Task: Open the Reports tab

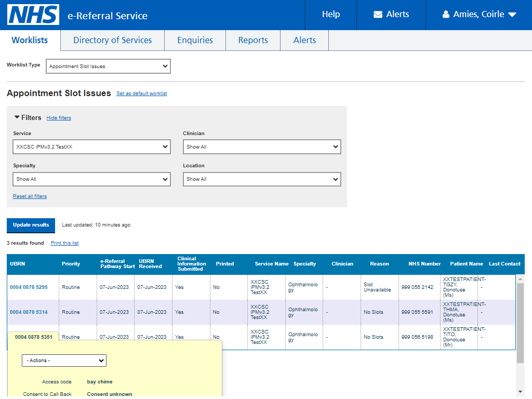Action: (253, 40)
